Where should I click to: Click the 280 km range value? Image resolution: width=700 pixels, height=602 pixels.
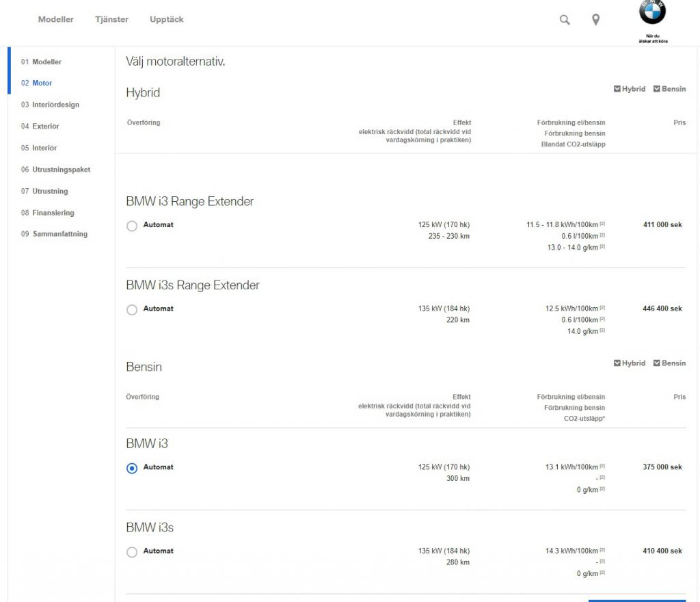458,563
